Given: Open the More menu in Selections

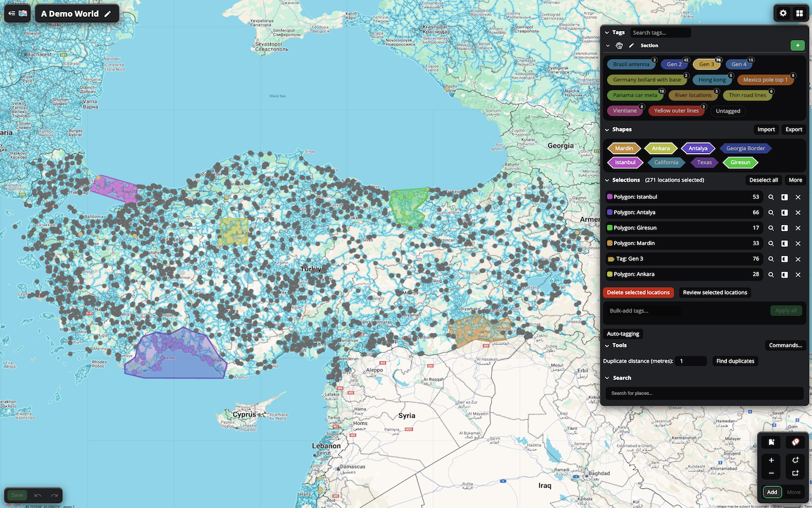Looking at the screenshot, I should click(796, 180).
